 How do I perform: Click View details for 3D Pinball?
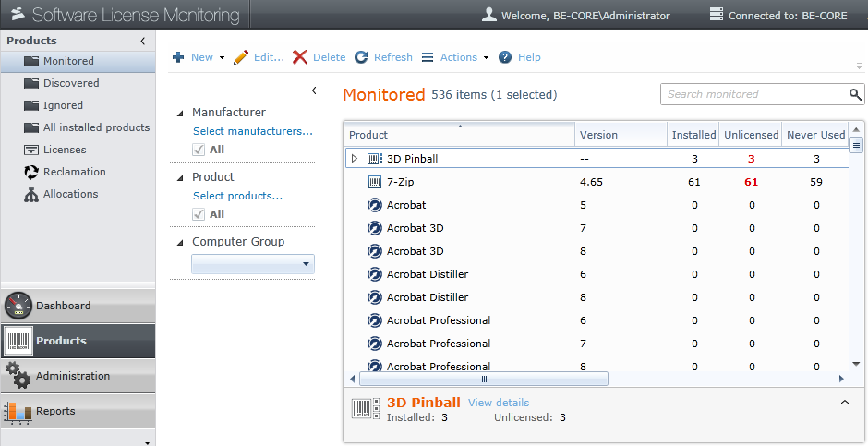pyautogui.click(x=499, y=403)
